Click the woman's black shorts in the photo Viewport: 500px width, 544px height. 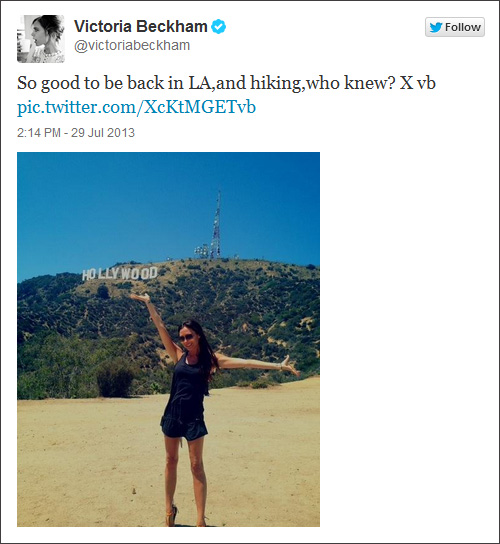pos(184,428)
